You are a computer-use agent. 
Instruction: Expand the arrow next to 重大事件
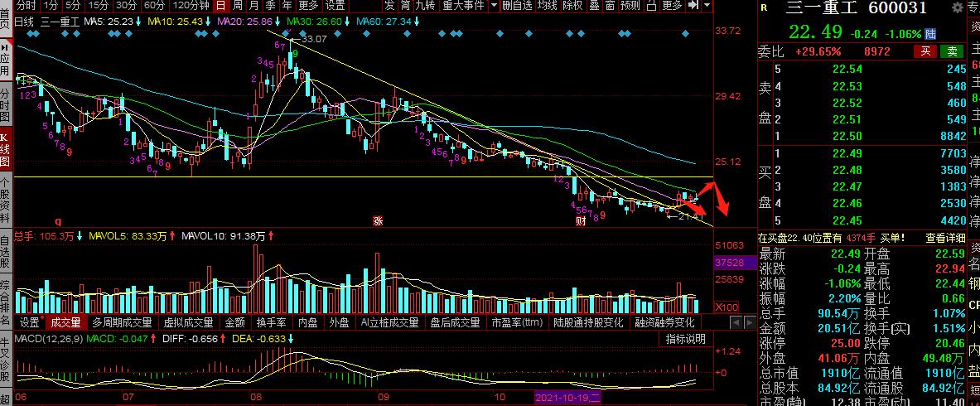[x=494, y=6]
